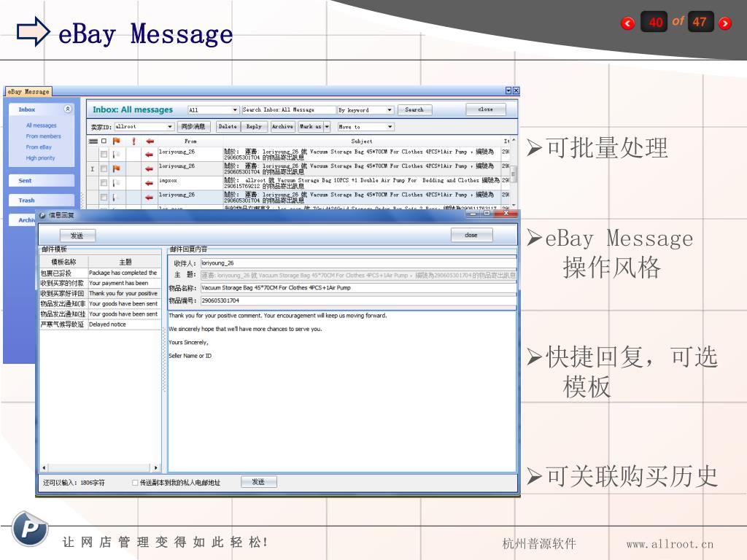Screen dimensions: 747x560
Task: Click the 物品名称 item name field
Action: tap(358, 287)
